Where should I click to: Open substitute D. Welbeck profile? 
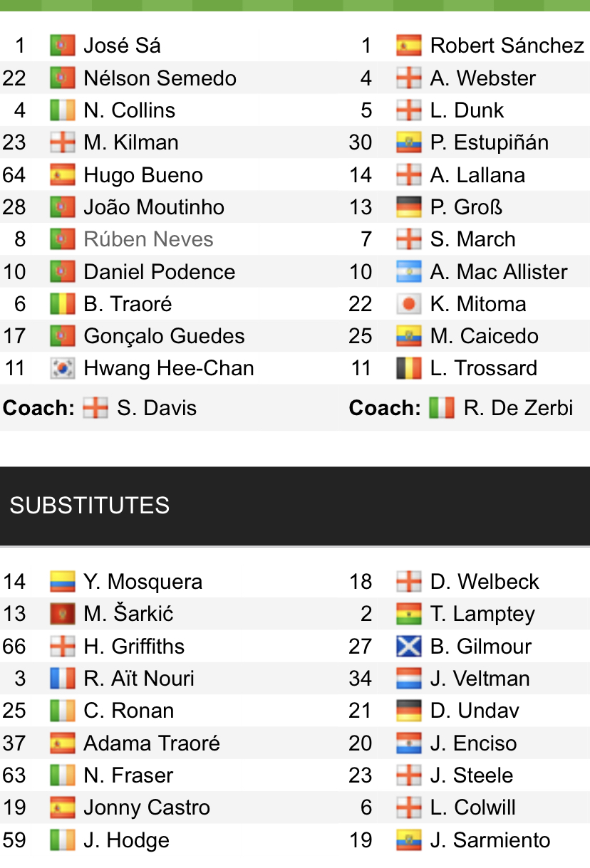click(x=485, y=582)
